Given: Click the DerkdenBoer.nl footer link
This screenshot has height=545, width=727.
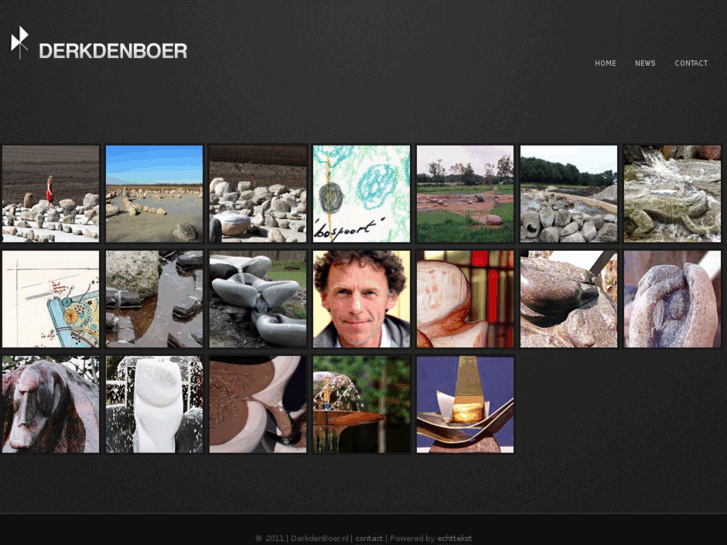Looking at the screenshot, I should (319, 539).
